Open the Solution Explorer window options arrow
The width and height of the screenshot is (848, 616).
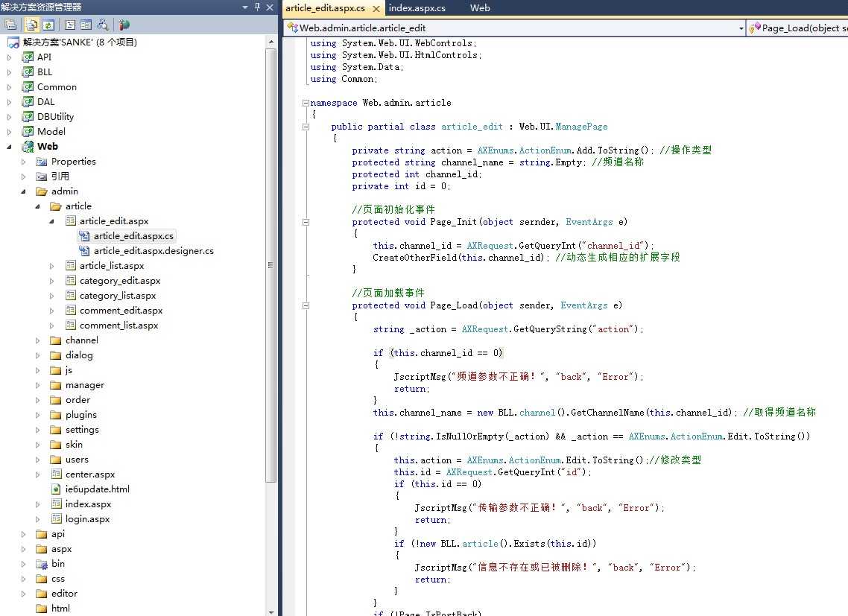245,7
